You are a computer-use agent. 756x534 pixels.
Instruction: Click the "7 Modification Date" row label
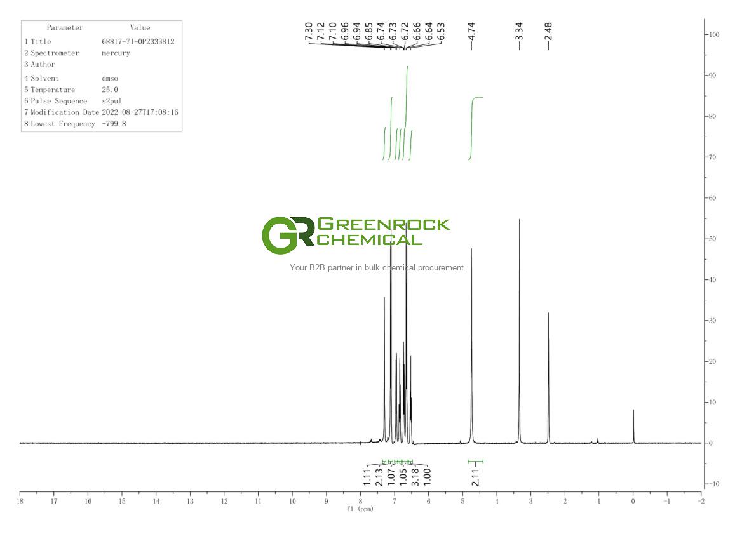pos(62,112)
